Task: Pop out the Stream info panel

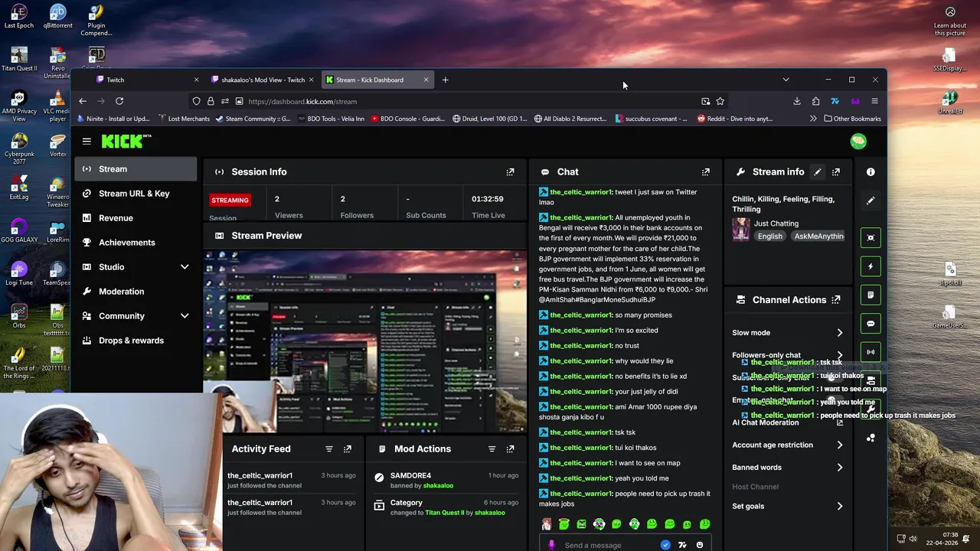Action: [x=836, y=172]
